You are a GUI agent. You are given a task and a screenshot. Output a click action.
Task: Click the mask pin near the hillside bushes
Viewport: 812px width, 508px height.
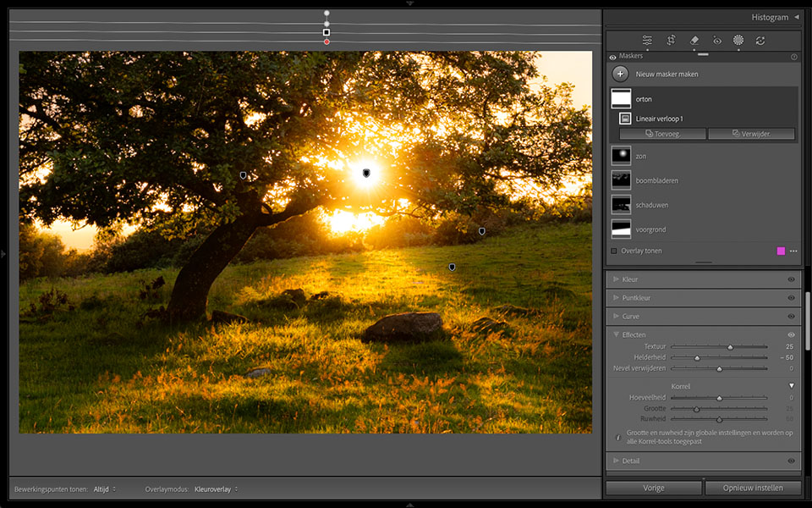click(x=481, y=231)
